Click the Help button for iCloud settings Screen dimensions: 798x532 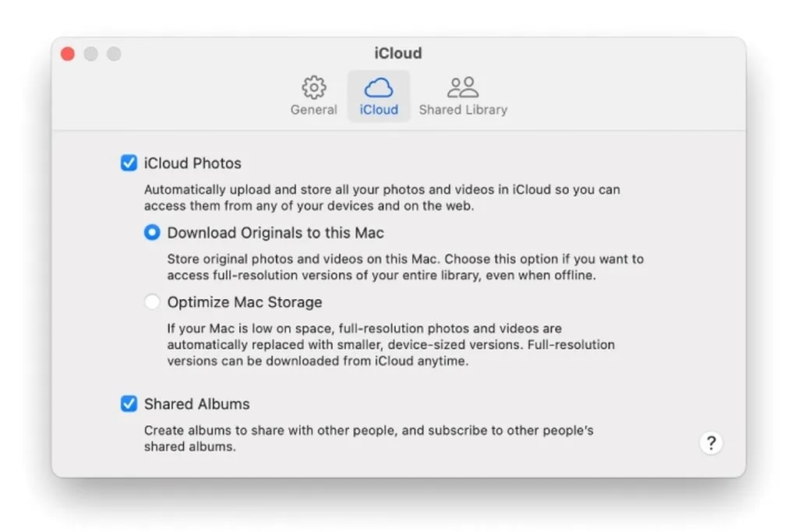pyautogui.click(x=711, y=442)
